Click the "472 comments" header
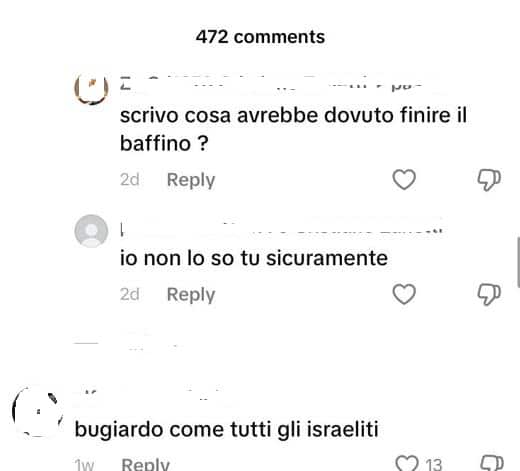The height and width of the screenshot is (471, 520). 260,37
